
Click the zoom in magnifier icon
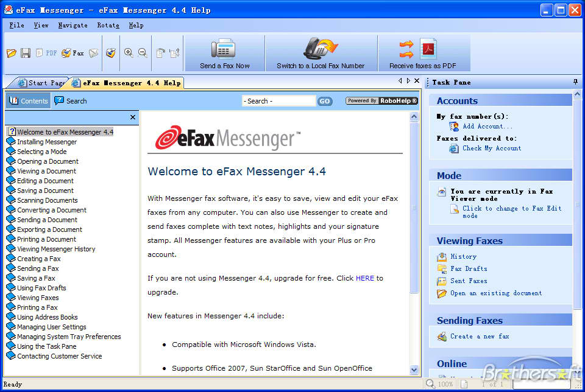point(129,53)
